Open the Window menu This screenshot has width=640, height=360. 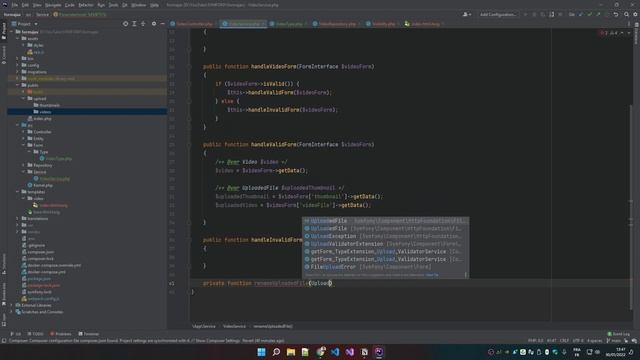pyautogui.click(x=138, y=5)
